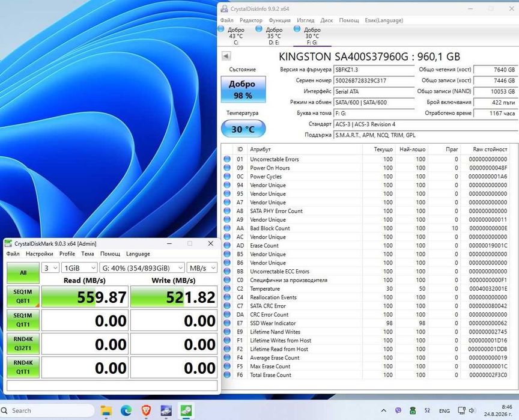Click the Атрибут column header
Viewport: 519px width, 420px height.
pos(305,149)
